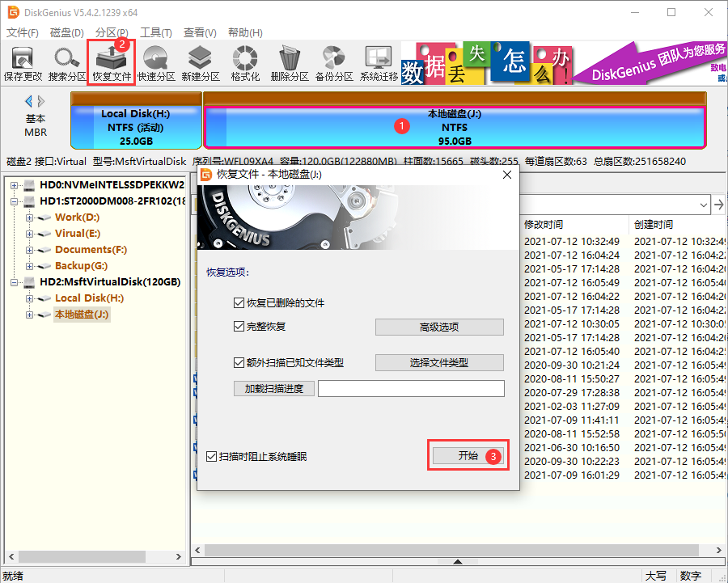728x583 pixels.
Task: Click the DiskGenius advertisement banner
Action: [564, 62]
